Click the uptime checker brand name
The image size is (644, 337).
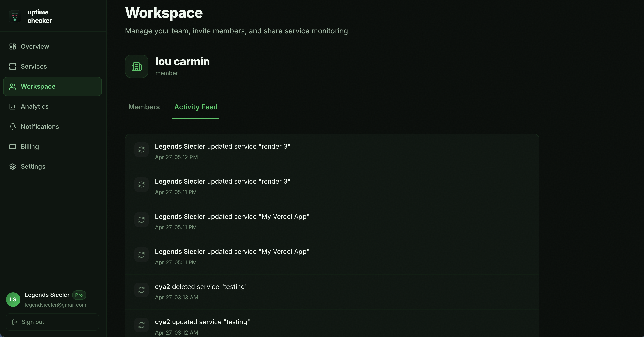39,16
